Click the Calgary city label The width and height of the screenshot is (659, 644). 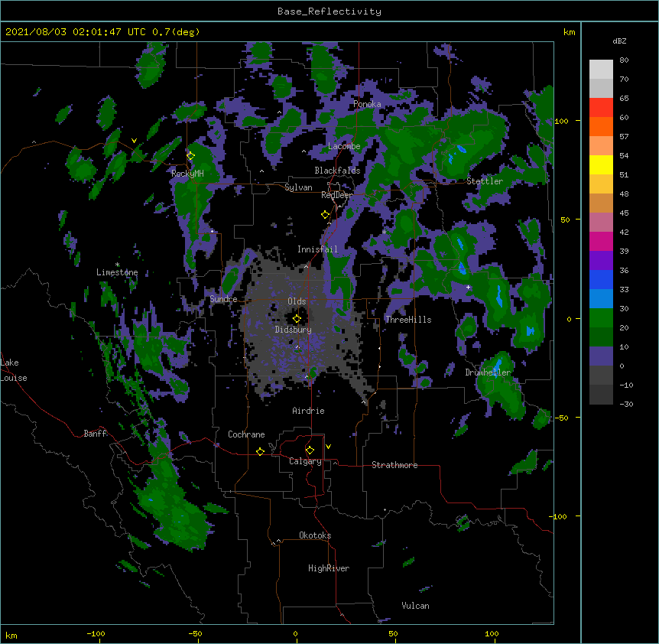point(305,461)
